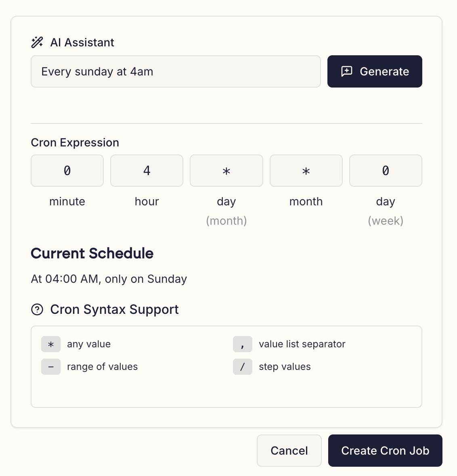Cancel the cron job dialog
The width and height of the screenshot is (457, 476).
289,451
